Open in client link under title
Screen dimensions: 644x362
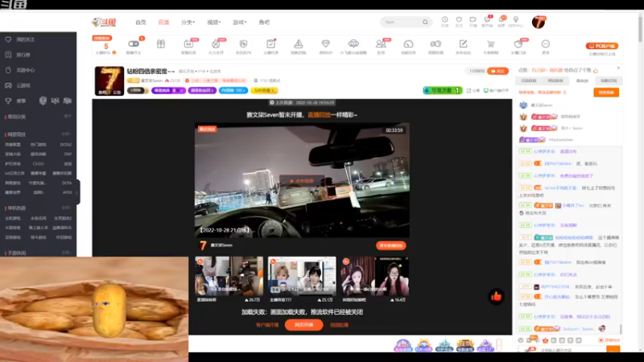click(496, 91)
